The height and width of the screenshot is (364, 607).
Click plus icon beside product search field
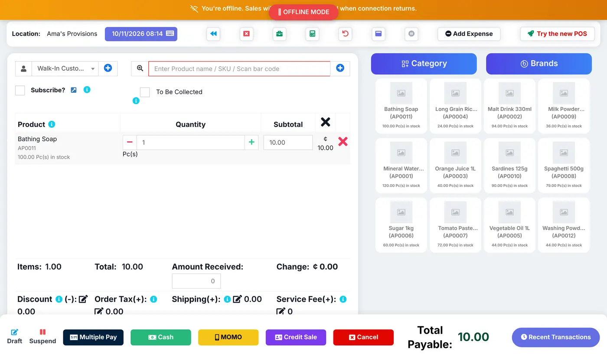click(x=340, y=68)
